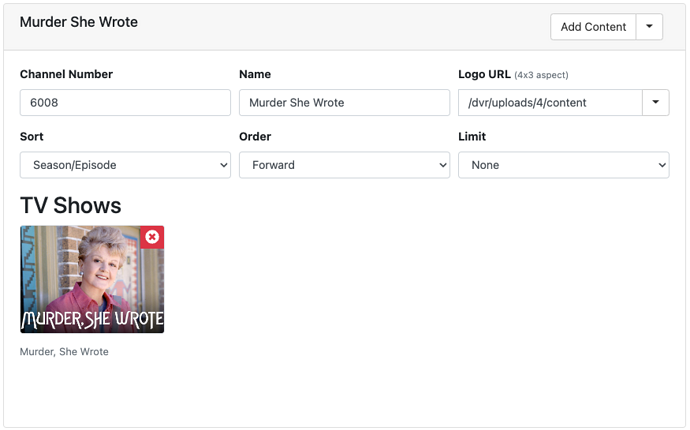Click the Channel Number field label
This screenshot has width=690, height=430.
[x=66, y=74]
